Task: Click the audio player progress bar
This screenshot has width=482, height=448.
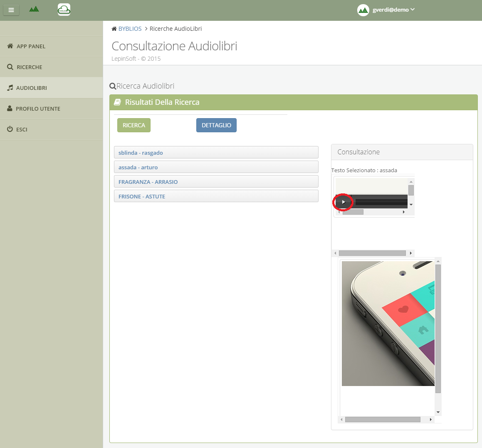Action: coord(381,202)
